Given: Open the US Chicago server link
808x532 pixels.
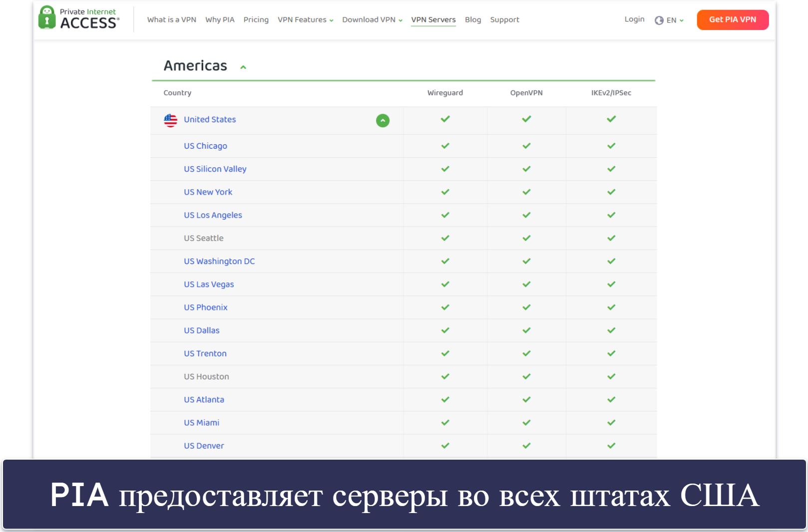Looking at the screenshot, I should (x=205, y=146).
